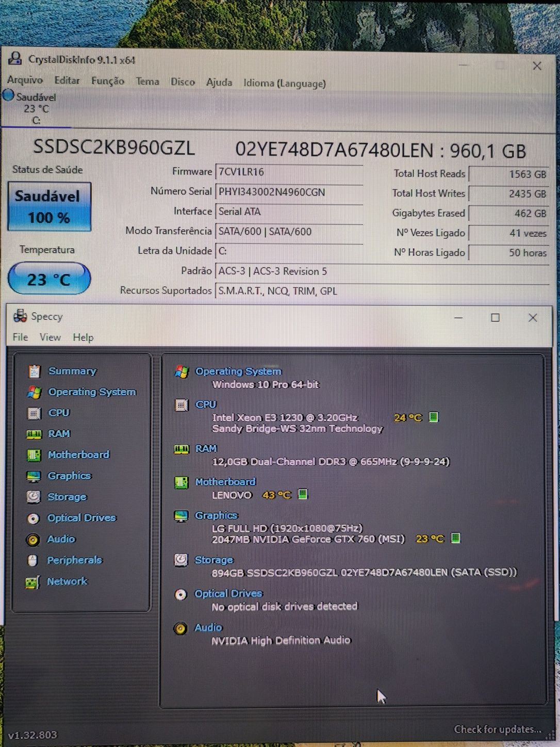Click the Operating System icon in summary pane
The width and height of the screenshot is (560, 747).
click(182, 371)
